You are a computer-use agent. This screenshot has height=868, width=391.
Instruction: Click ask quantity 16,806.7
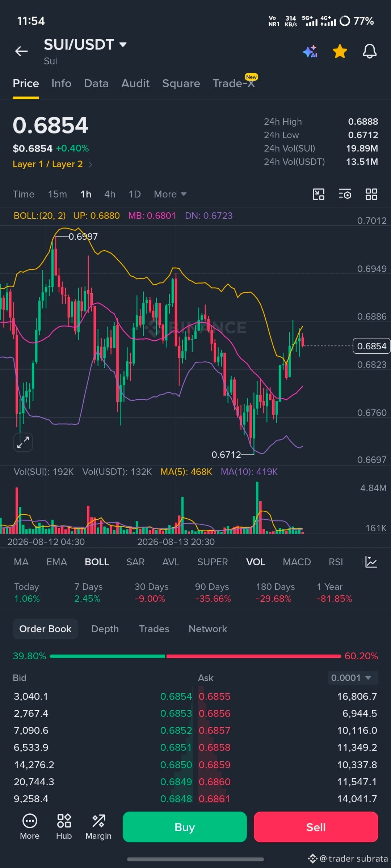click(357, 697)
